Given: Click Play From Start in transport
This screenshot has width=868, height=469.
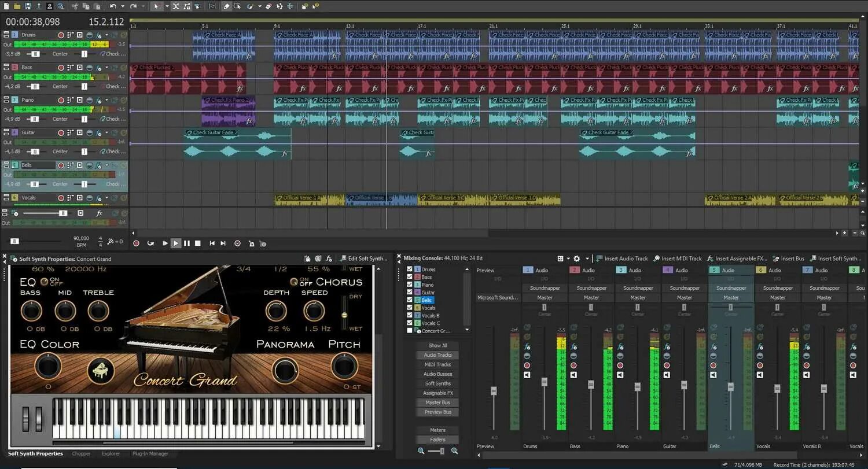Looking at the screenshot, I should point(165,243).
